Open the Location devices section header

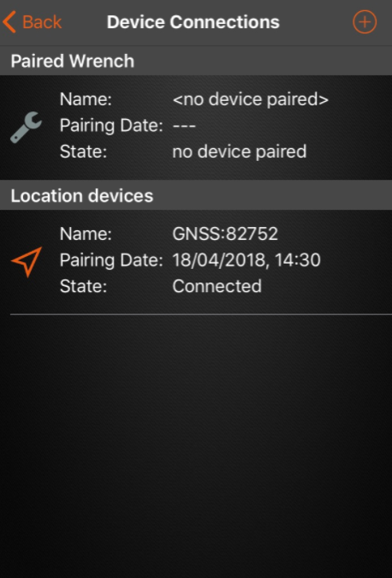tap(196, 195)
